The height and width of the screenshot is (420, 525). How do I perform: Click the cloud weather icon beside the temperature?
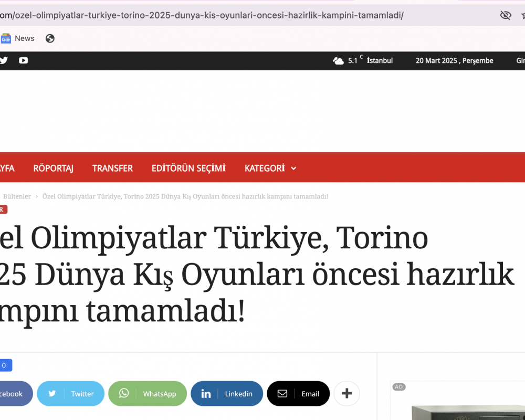pyautogui.click(x=338, y=61)
